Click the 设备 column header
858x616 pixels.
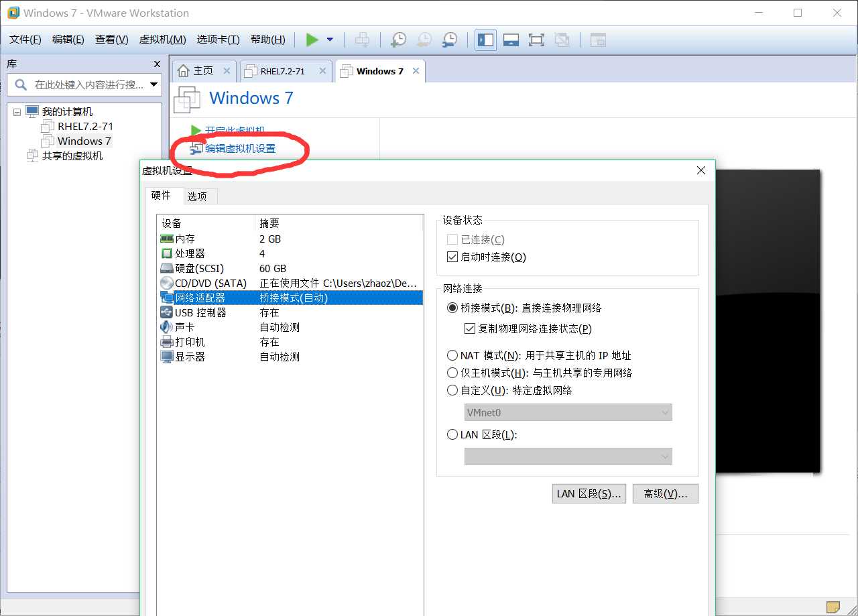click(206, 223)
